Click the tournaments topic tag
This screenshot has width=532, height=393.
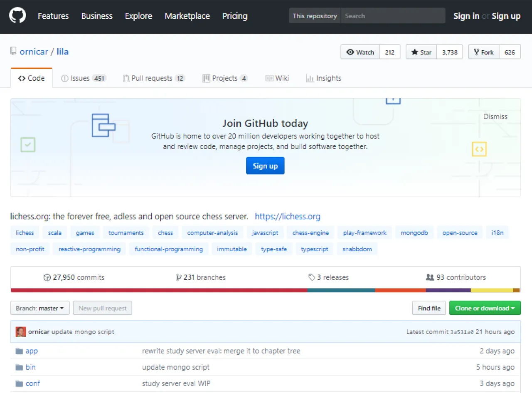126,232
